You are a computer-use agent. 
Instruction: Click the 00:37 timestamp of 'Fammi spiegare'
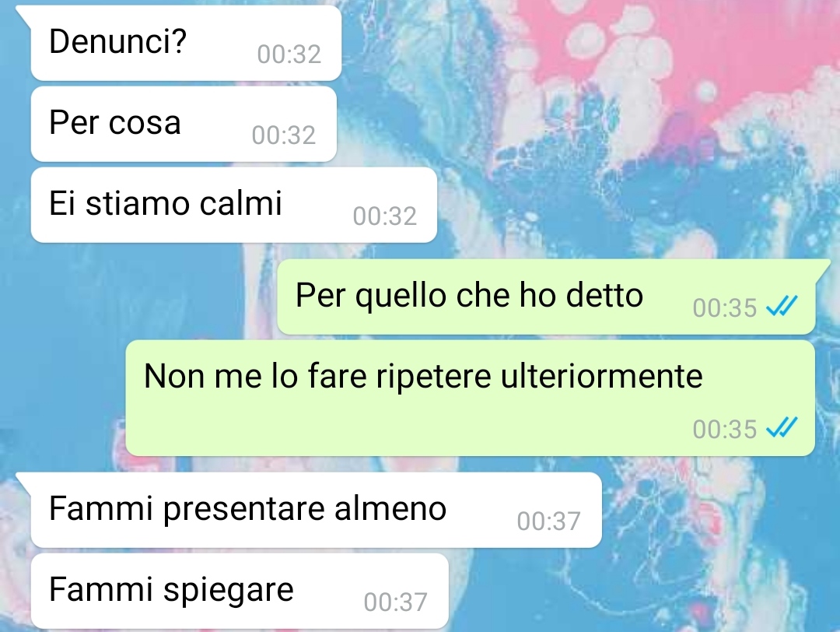coord(395,602)
